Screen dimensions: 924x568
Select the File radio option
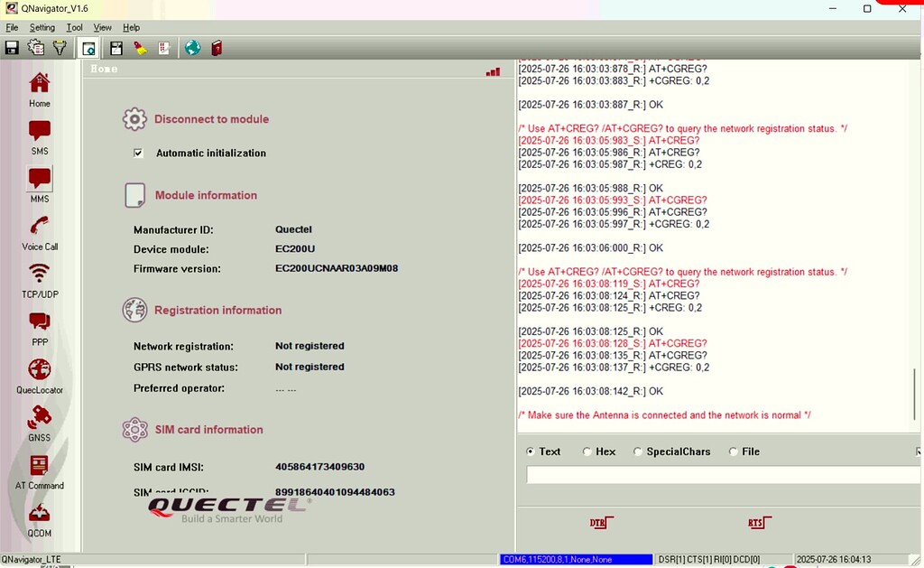(733, 452)
